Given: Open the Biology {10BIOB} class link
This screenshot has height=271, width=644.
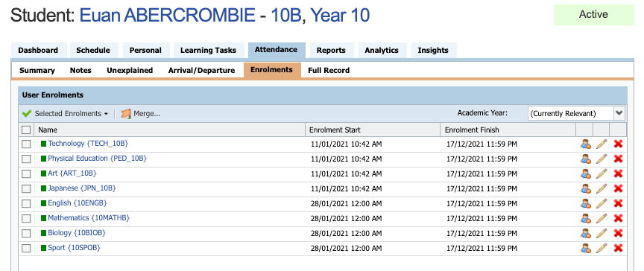Looking at the screenshot, I should (77, 233).
